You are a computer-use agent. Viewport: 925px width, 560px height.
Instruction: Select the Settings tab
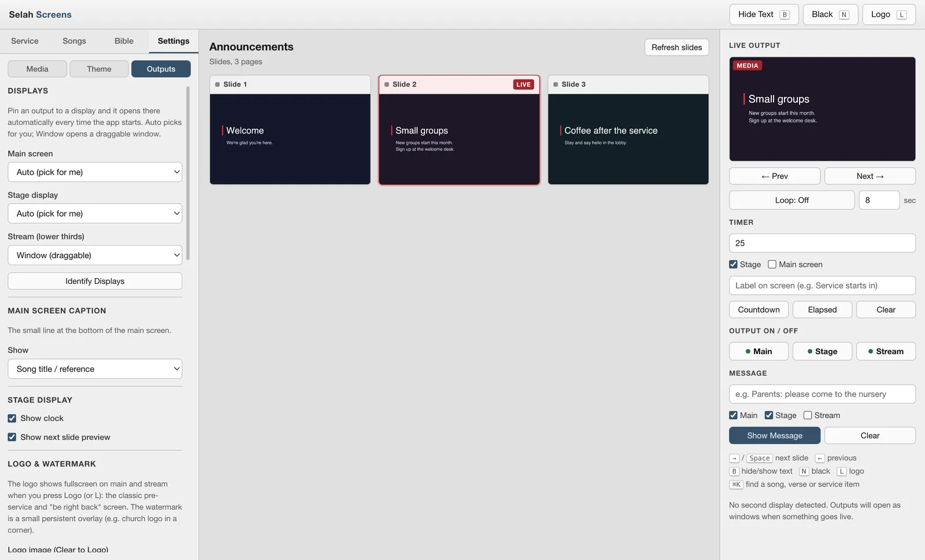pos(173,41)
